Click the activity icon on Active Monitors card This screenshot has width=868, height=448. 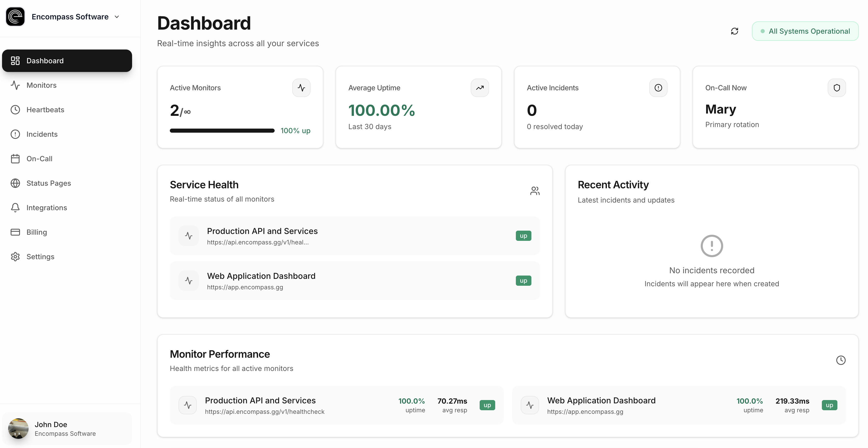pyautogui.click(x=301, y=87)
